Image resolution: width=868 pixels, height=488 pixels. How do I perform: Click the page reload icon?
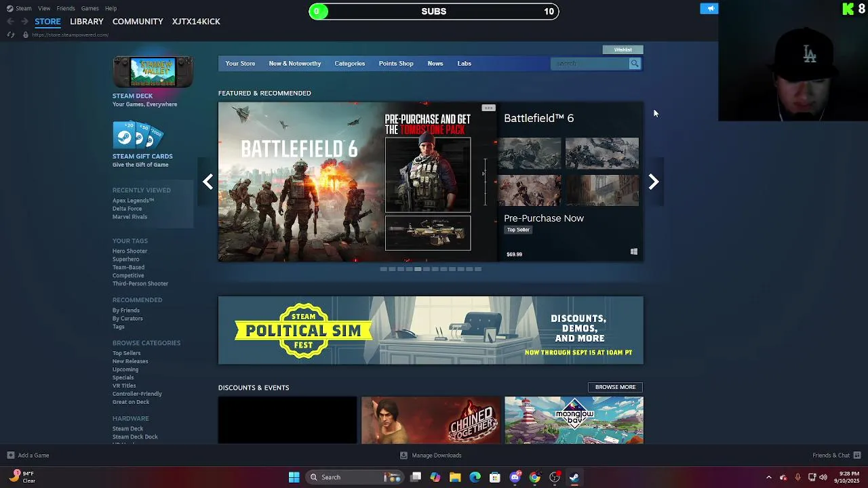(x=10, y=35)
